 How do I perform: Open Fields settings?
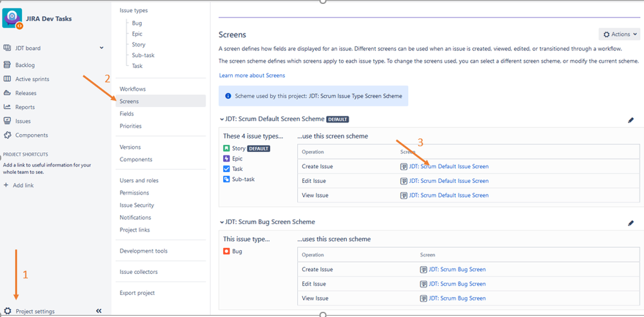126,114
